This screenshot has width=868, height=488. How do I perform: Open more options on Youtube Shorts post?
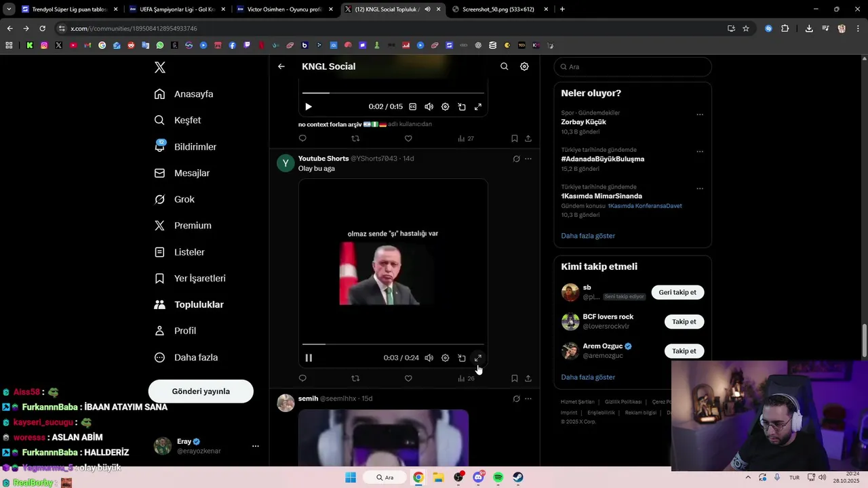tap(528, 159)
